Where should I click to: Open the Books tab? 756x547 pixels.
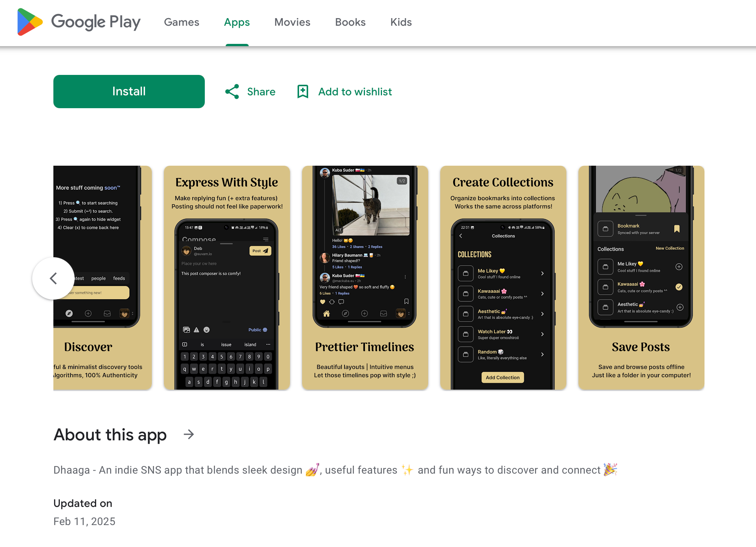click(x=350, y=22)
